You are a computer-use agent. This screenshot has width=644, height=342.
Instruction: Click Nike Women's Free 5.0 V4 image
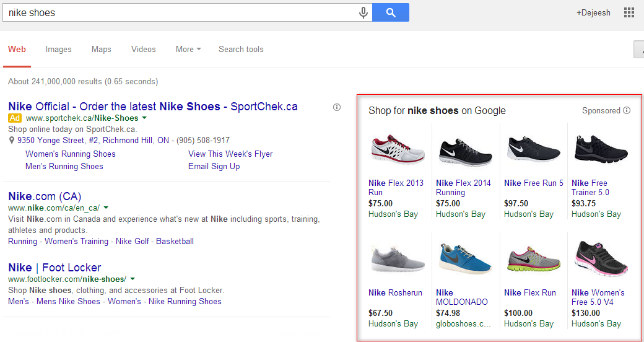[x=601, y=260]
